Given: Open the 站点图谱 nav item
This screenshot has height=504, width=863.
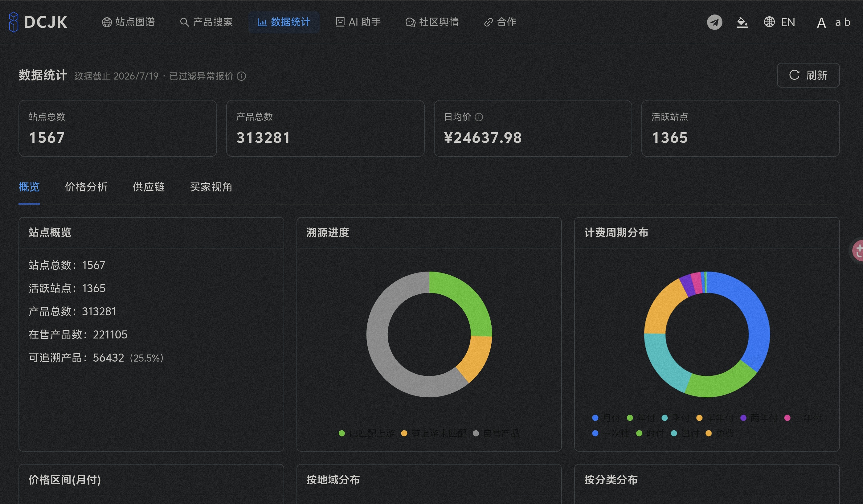Looking at the screenshot, I should [x=129, y=22].
